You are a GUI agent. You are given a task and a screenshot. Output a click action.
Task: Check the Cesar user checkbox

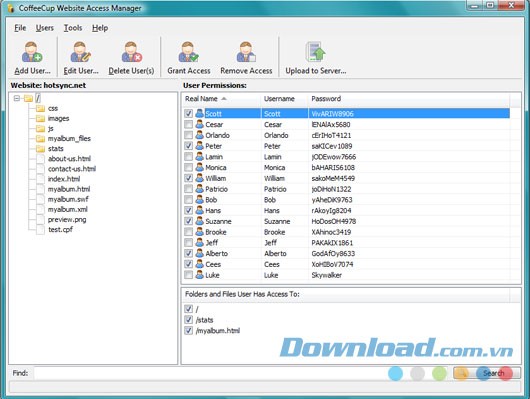point(189,124)
